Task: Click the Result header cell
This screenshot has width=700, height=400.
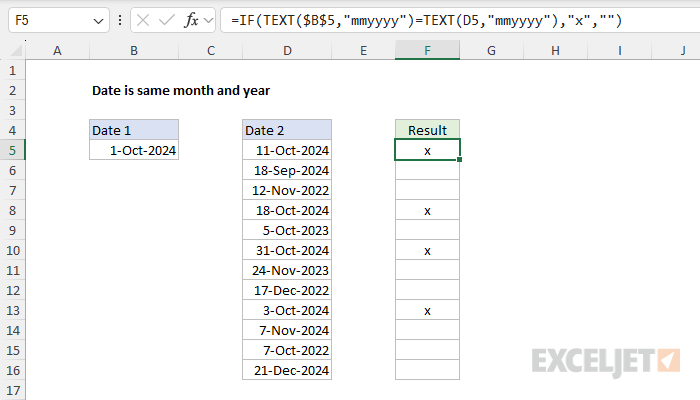Action: tap(427, 130)
